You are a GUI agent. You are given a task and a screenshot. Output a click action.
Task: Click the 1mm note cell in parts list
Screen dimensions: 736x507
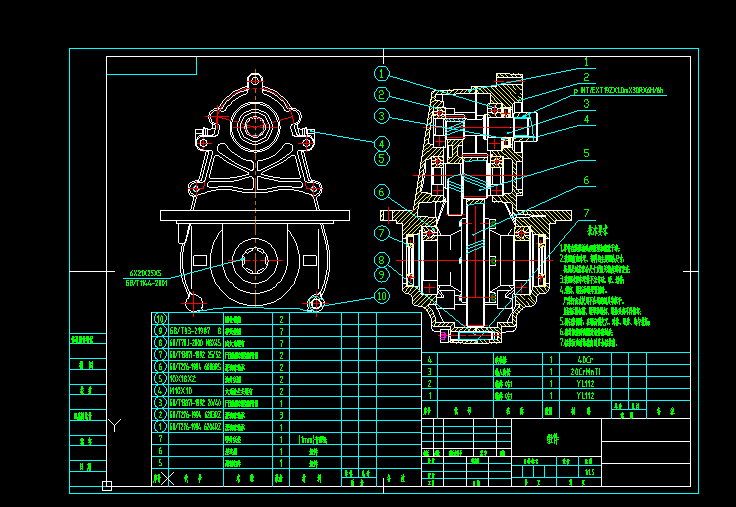click(313, 439)
